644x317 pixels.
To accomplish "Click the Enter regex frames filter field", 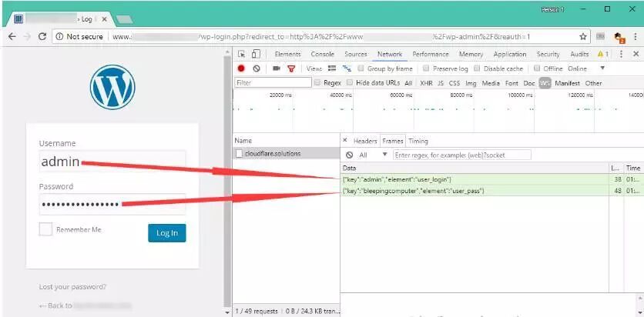I will 462,155.
